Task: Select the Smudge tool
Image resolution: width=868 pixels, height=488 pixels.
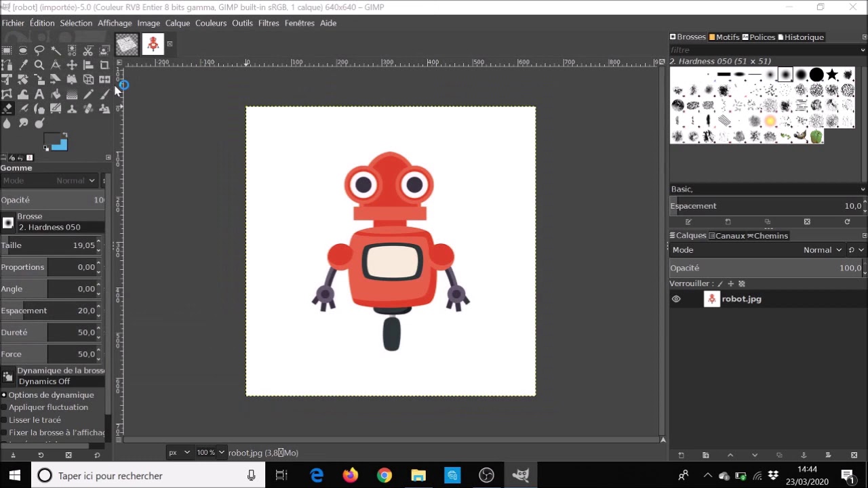Action: (23, 123)
